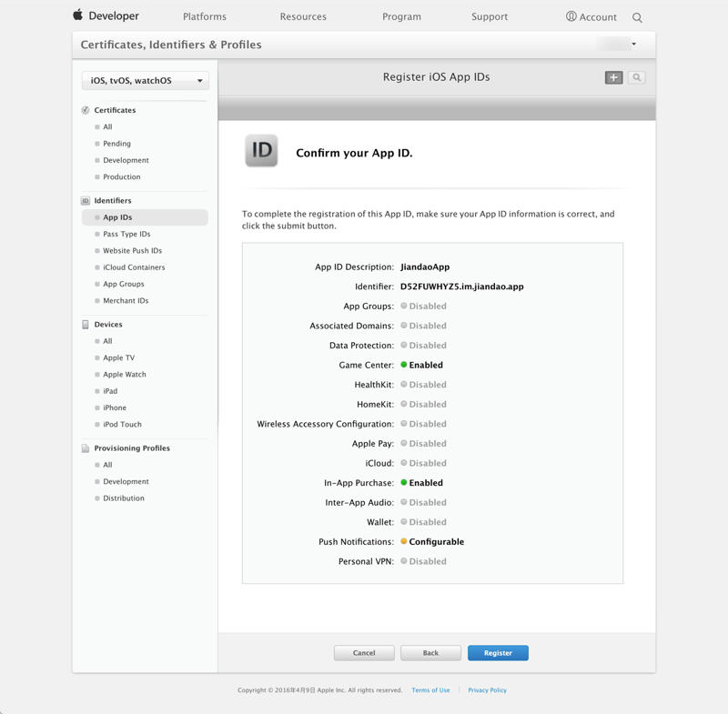The height and width of the screenshot is (714, 728).
Task: Click In-App Purchase Enabled status
Action: pos(421,483)
